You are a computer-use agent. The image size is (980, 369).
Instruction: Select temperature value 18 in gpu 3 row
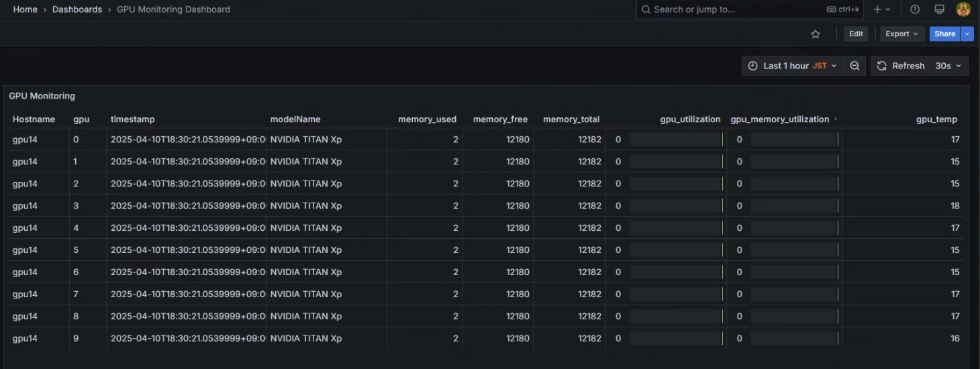[955, 206]
